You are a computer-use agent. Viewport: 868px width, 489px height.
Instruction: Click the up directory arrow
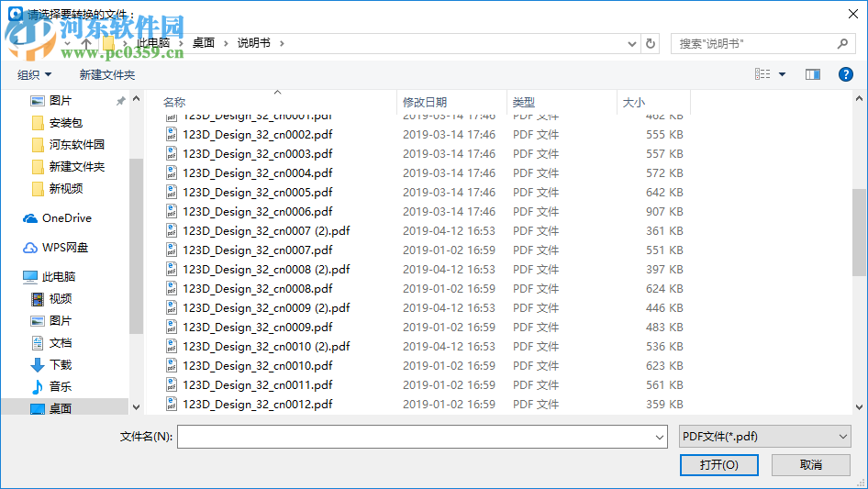click(86, 43)
